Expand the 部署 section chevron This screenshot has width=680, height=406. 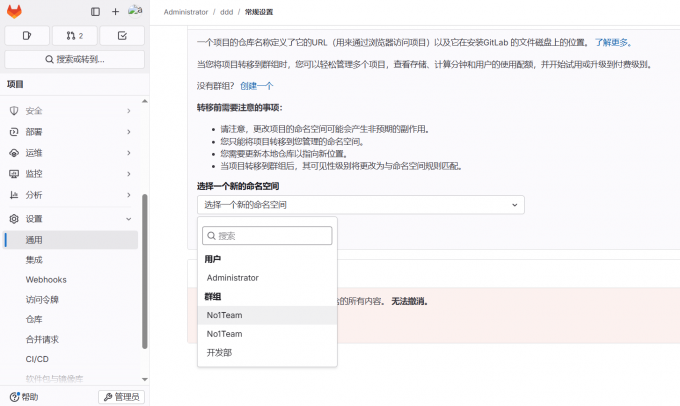(129, 132)
